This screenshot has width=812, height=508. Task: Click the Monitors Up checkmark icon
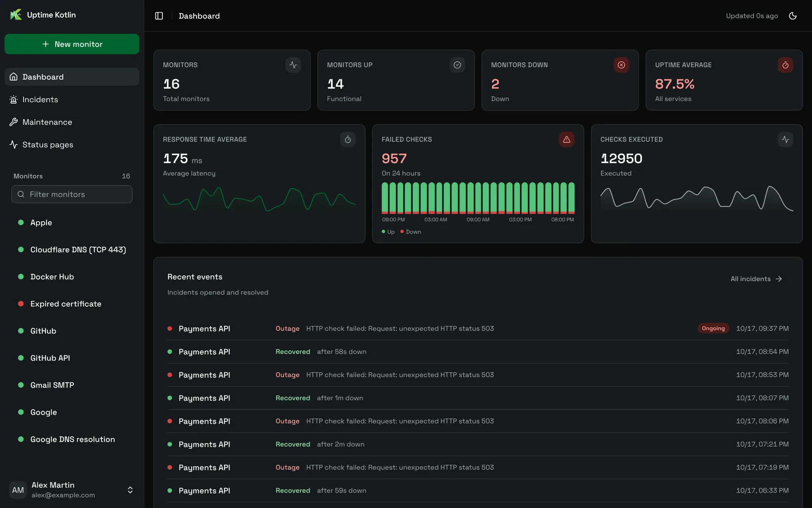tap(457, 65)
